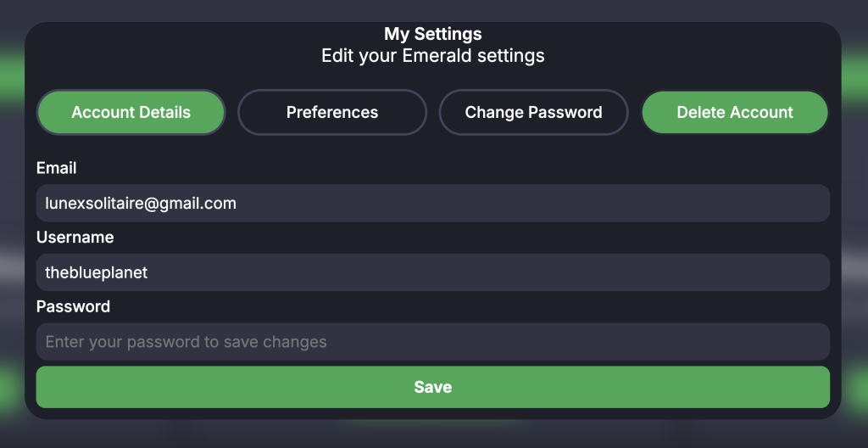
Task: Click the Email field label
Action: click(x=57, y=168)
